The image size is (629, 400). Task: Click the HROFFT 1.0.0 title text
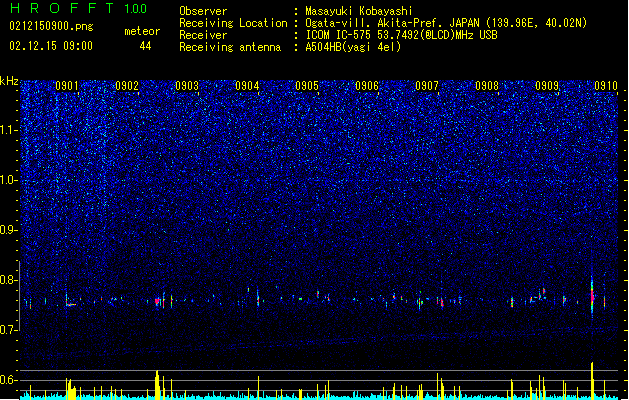(79, 8)
